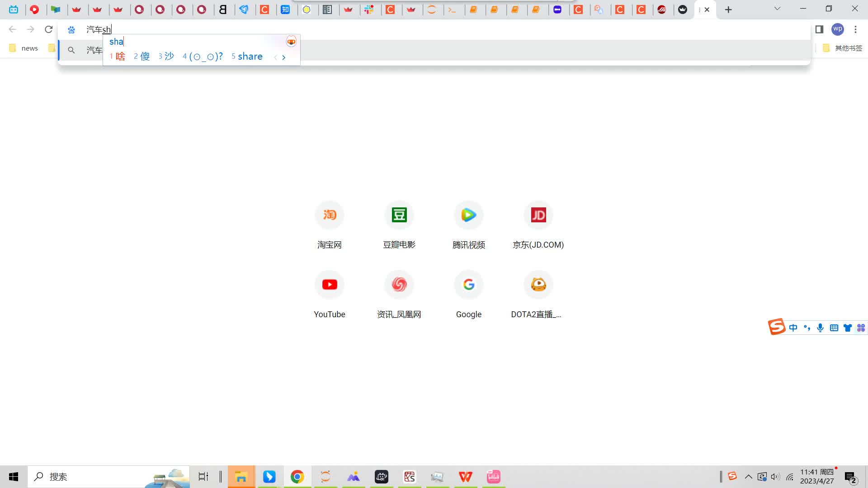Screen dimensions: 868x488
Task: Open Google Chrome from the taskbar
Action: 297,477
